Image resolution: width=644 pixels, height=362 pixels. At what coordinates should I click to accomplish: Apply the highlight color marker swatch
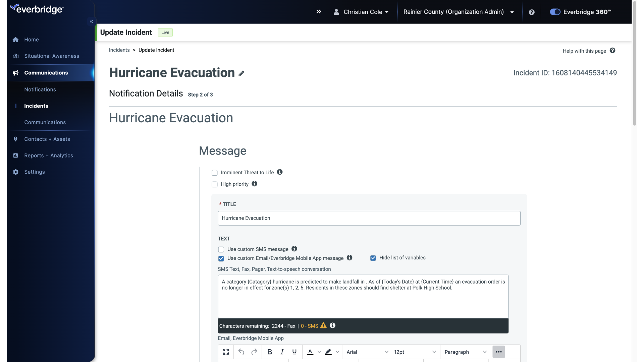[328, 352]
